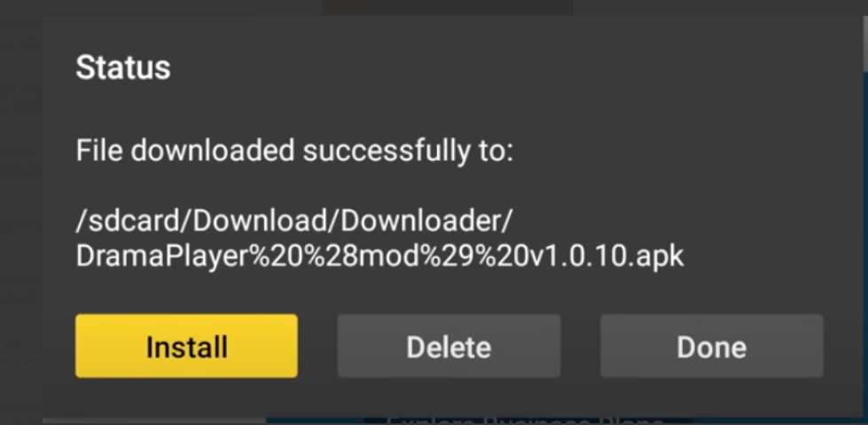Dismiss the dialog with Done
The width and height of the screenshot is (868, 425).
tap(712, 346)
